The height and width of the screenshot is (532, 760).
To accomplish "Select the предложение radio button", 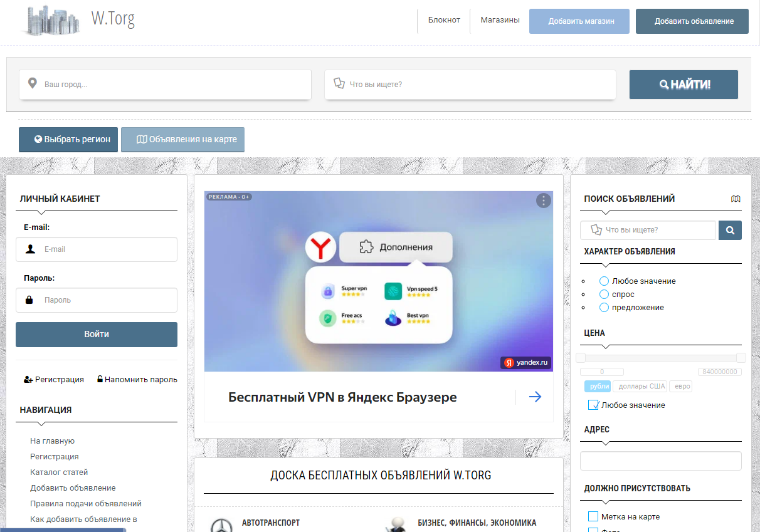I will pos(604,307).
